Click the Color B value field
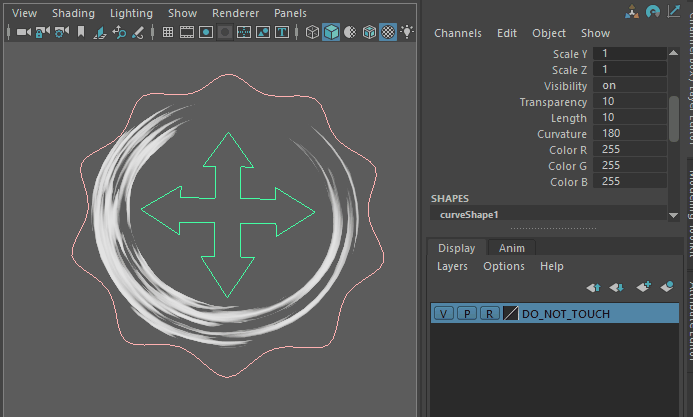 tap(629, 181)
